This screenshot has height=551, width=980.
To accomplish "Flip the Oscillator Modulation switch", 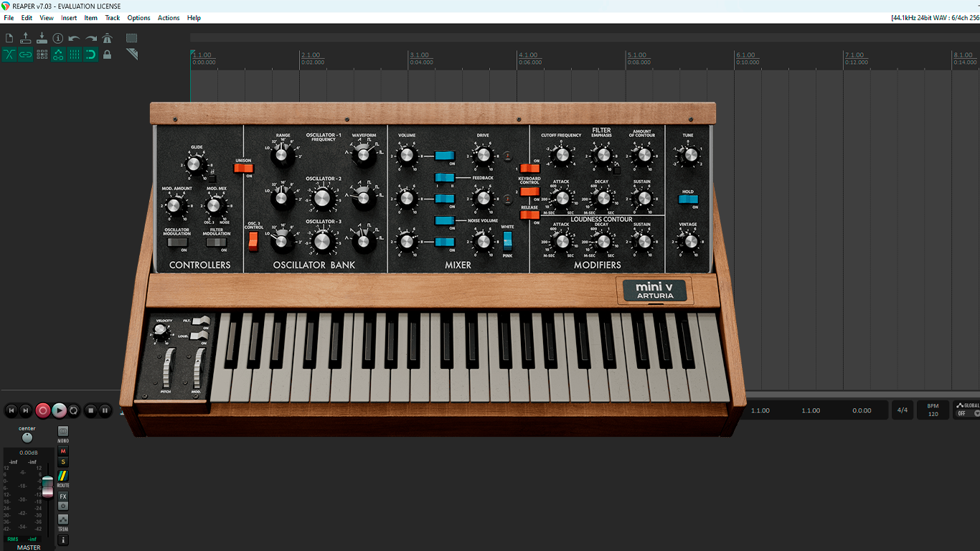I will (176, 242).
